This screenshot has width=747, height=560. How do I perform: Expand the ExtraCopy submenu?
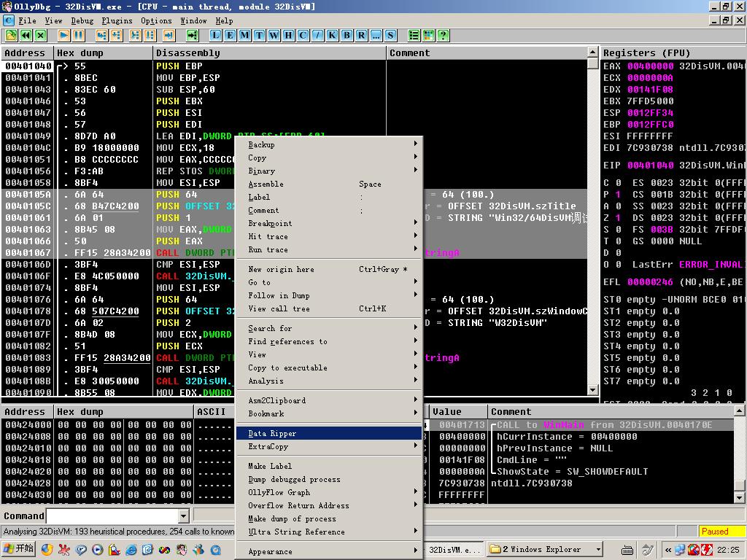[x=329, y=446]
